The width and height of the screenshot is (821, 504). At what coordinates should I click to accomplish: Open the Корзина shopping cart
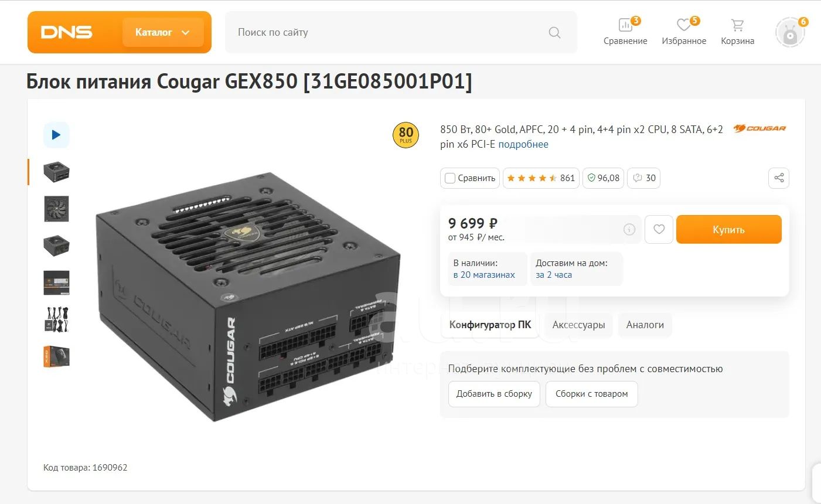(737, 32)
